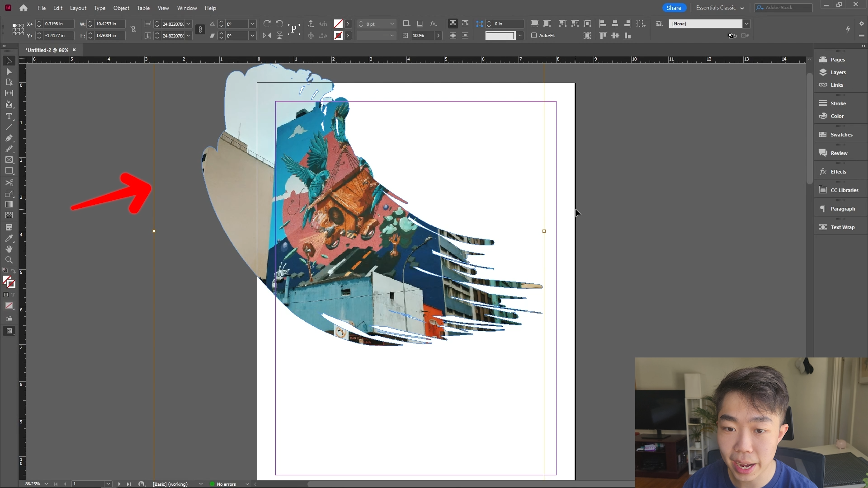This screenshot has width=868, height=488.
Task: Open the page number dropdown
Action: [x=108, y=484]
